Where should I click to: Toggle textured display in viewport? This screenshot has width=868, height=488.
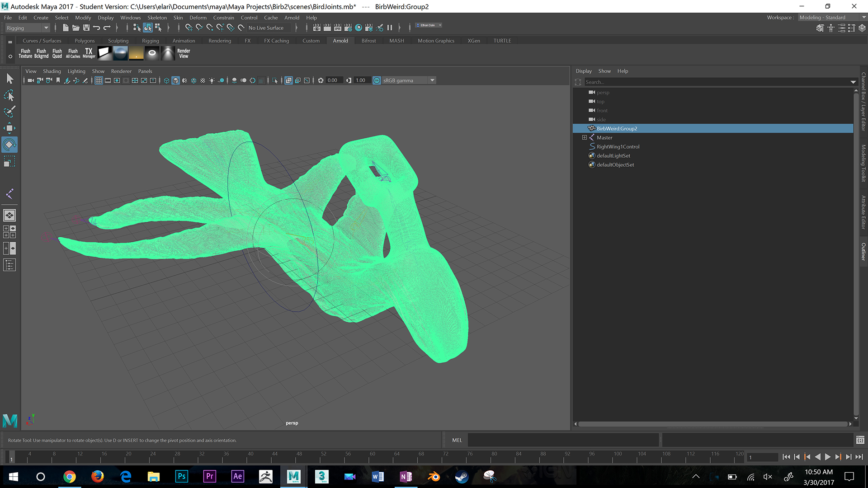coord(203,80)
